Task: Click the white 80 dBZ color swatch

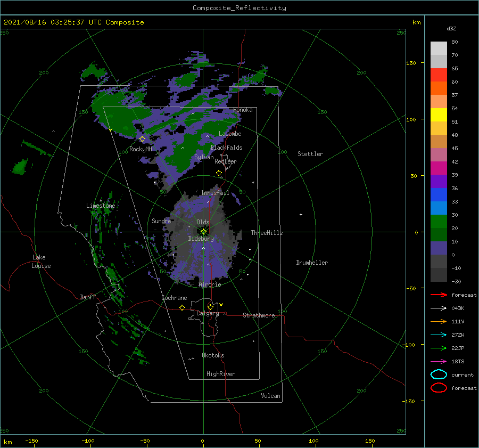Action: click(439, 48)
